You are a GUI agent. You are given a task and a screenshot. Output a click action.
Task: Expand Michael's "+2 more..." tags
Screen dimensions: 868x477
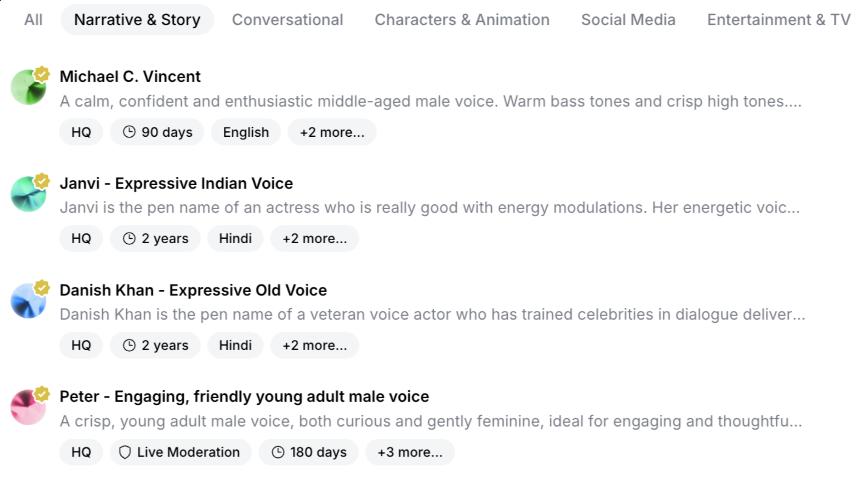pos(332,132)
